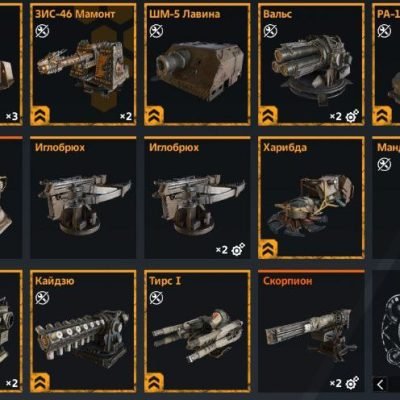
Task: Click the gear icon on the second Иглобрюх card
Action: (238, 249)
